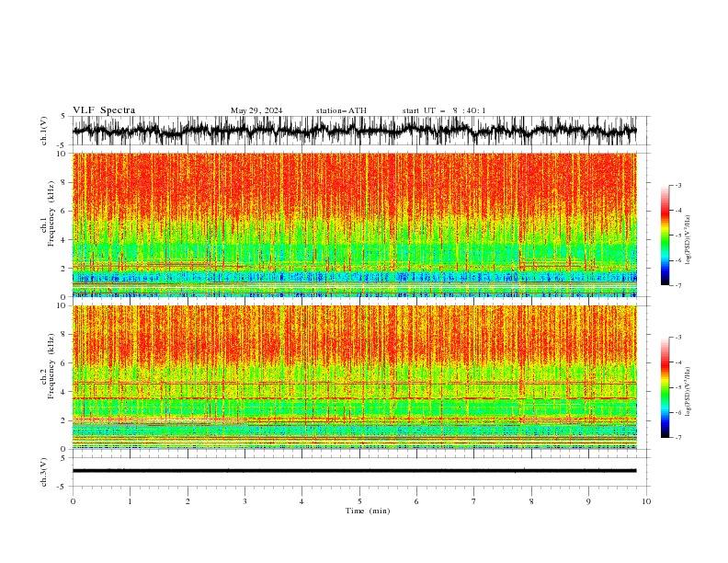Click the ch.1 spectrogram color bar
Image resolution: width=728 pixels, height=563 pixels.
(x=665, y=236)
